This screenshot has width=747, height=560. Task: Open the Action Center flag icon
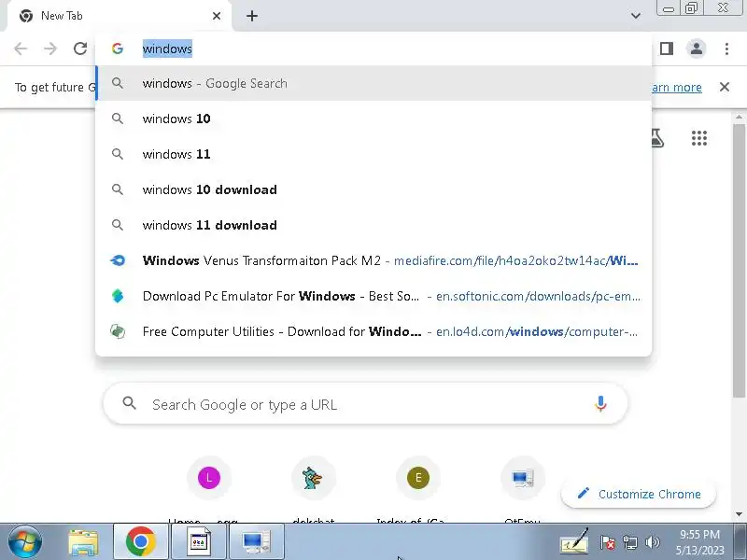coord(608,542)
